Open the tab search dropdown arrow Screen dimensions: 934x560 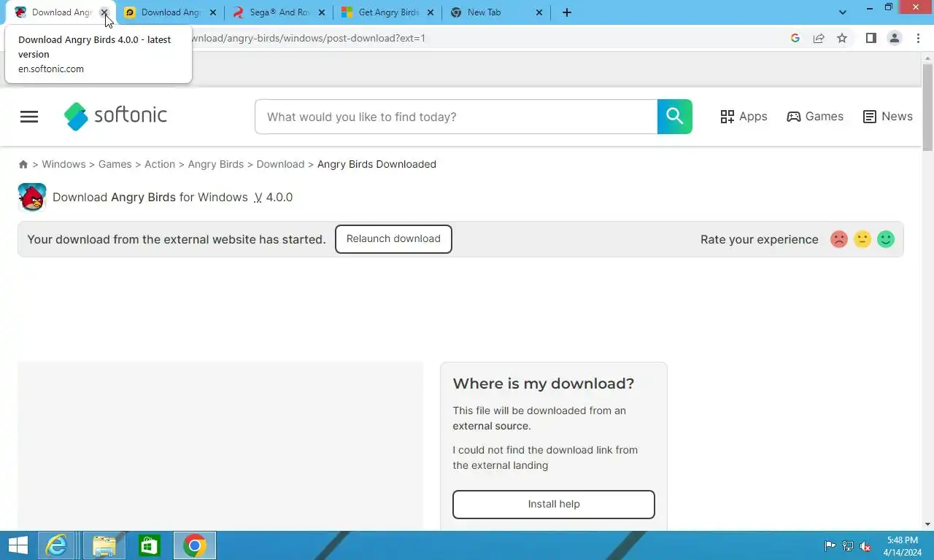pyautogui.click(x=843, y=12)
